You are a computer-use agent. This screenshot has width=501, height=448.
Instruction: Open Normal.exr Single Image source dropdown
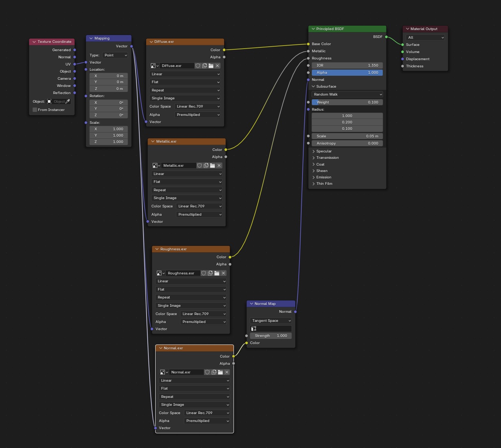pyautogui.click(x=194, y=405)
